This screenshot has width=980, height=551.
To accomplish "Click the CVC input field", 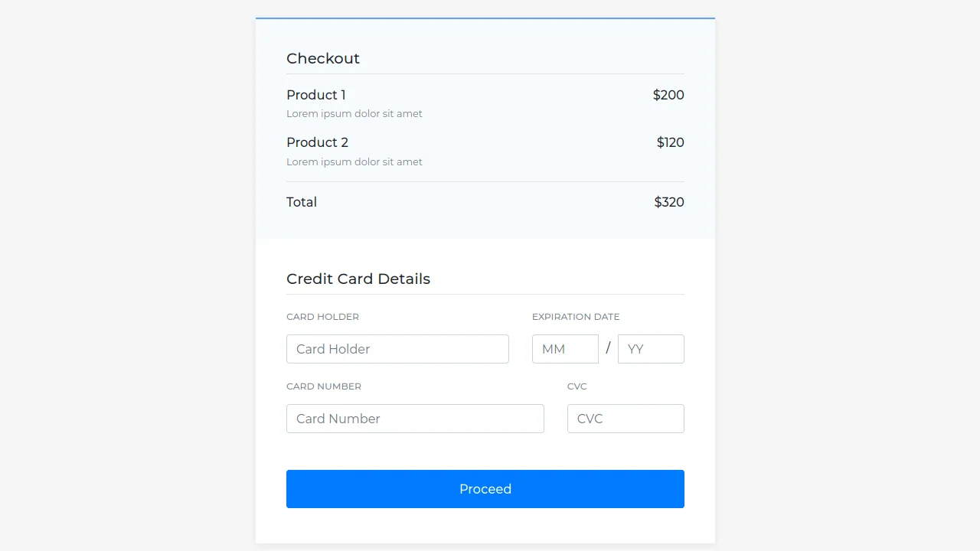I will coord(626,419).
